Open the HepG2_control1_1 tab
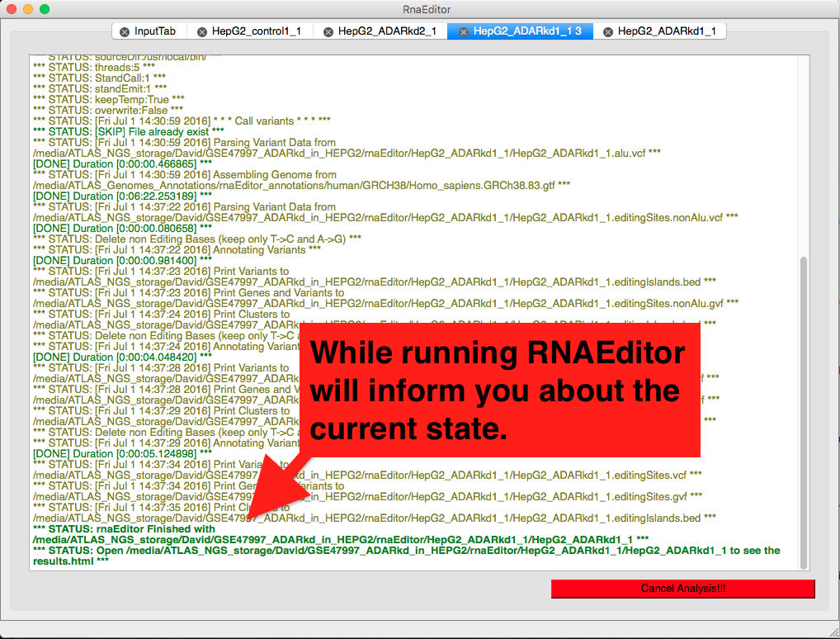The image size is (840, 639). [256, 31]
